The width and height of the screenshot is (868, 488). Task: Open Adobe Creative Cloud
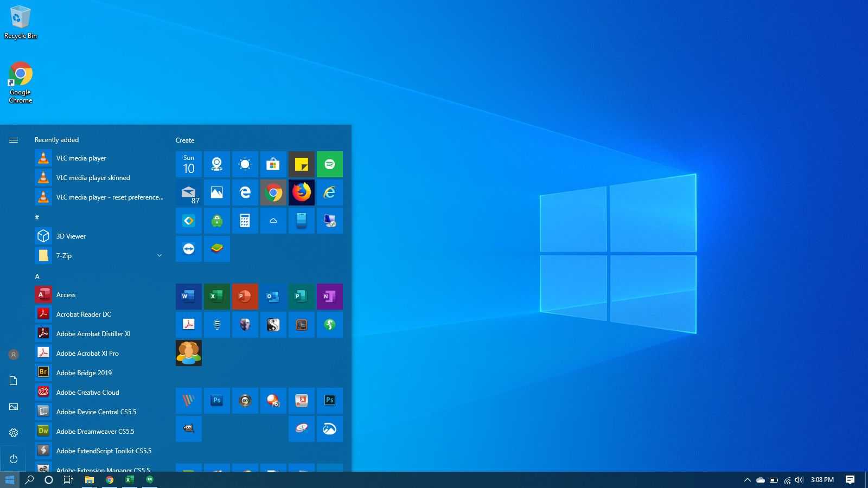(100, 392)
